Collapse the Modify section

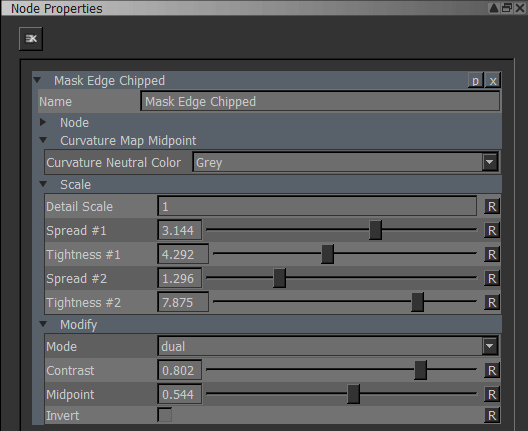(43, 324)
